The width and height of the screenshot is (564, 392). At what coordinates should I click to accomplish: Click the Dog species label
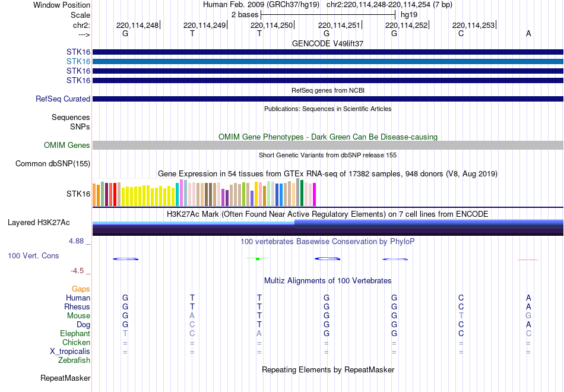[x=83, y=325]
